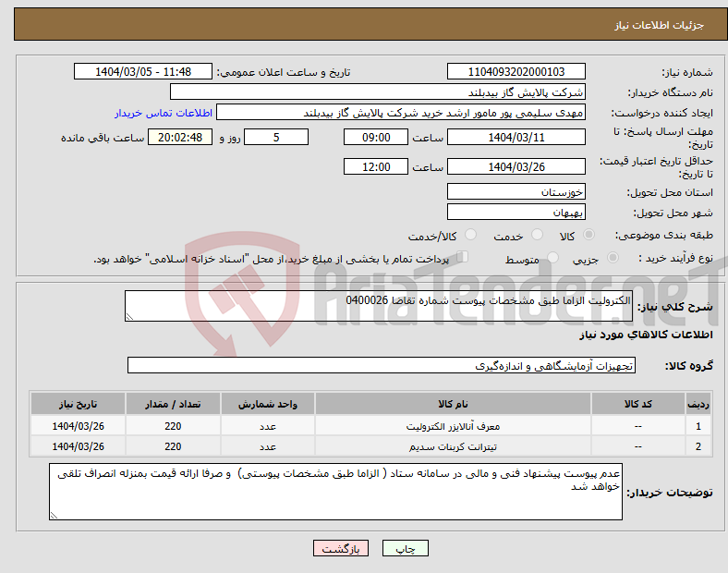
Task: Click need date 1404/03/26 in row 1
Action: [78, 426]
